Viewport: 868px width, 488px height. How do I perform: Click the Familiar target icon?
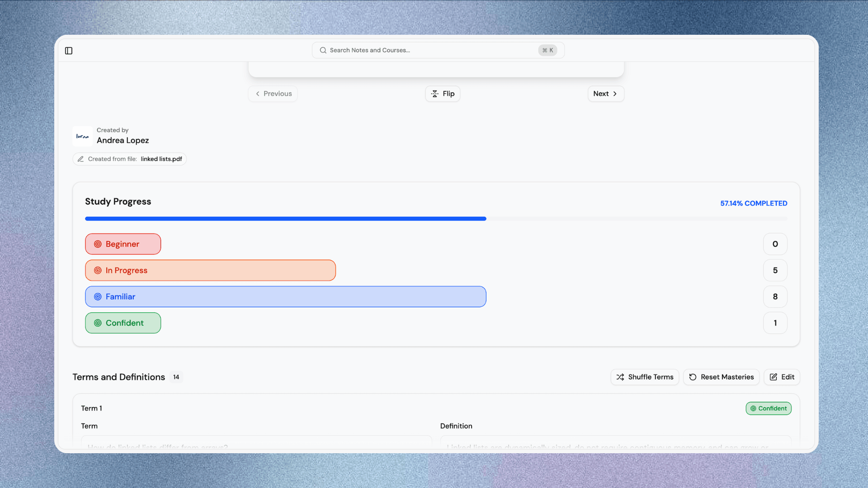[x=98, y=296]
